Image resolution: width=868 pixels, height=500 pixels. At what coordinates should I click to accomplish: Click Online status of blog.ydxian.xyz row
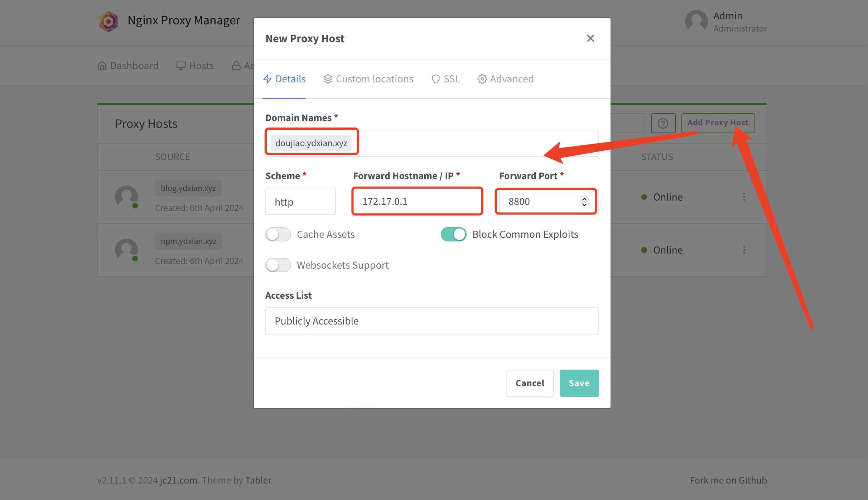pos(662,197)
